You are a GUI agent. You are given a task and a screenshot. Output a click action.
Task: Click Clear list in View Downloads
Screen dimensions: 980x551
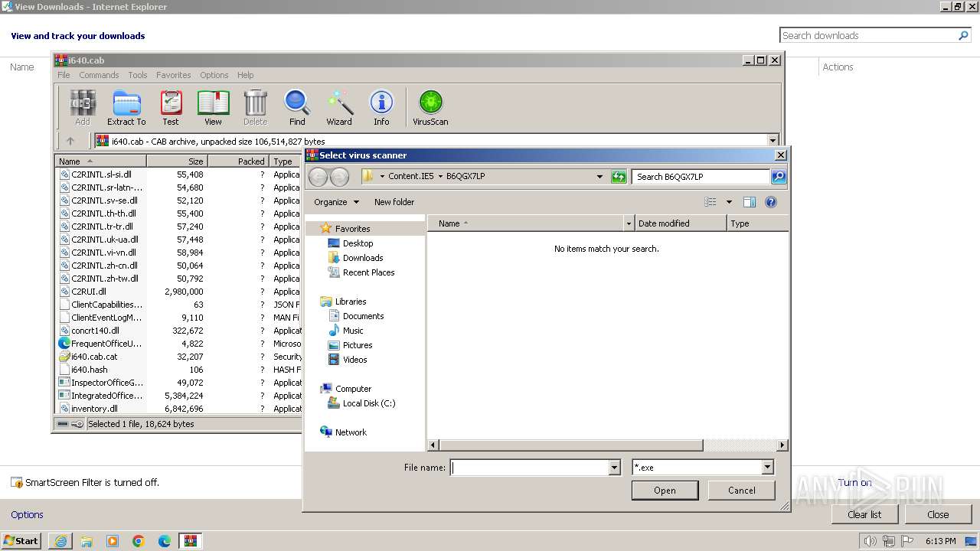pyautogui.click(x=864, y=514)
